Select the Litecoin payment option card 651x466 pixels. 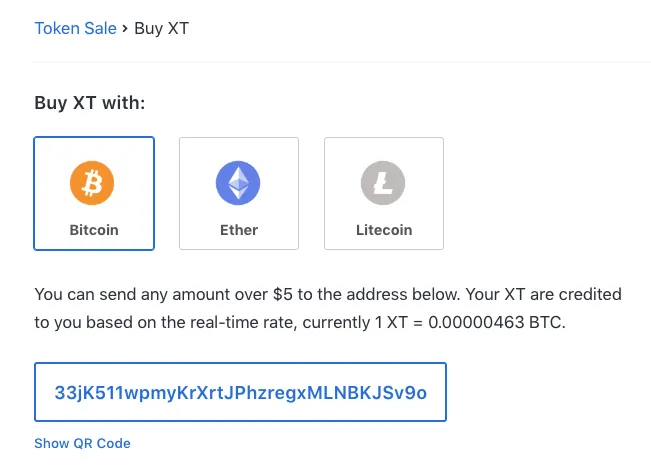384,194
